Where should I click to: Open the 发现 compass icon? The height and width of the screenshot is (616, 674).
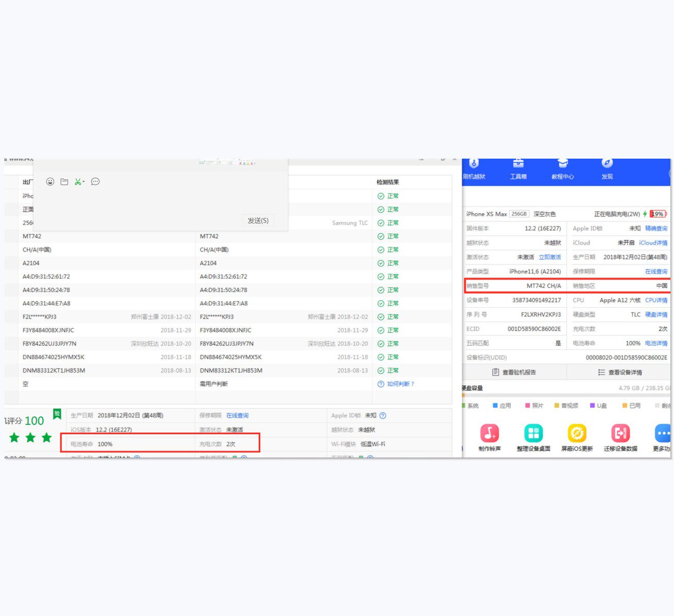(607, 164)
